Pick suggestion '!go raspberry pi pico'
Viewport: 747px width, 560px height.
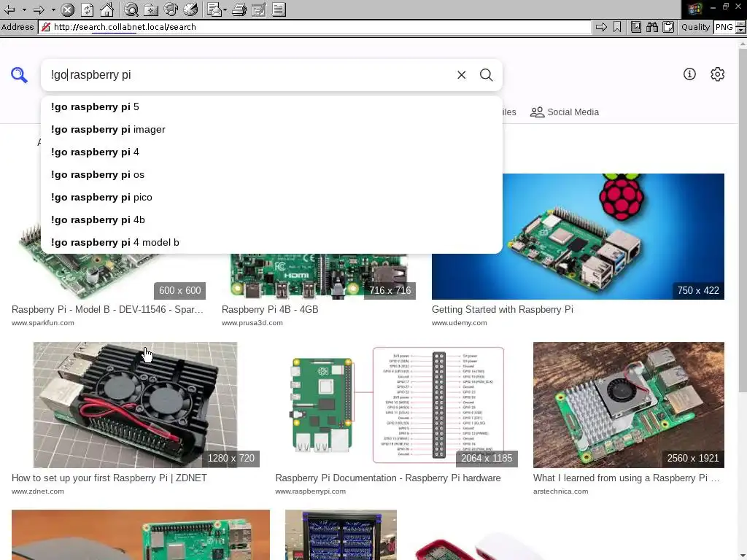271,197
